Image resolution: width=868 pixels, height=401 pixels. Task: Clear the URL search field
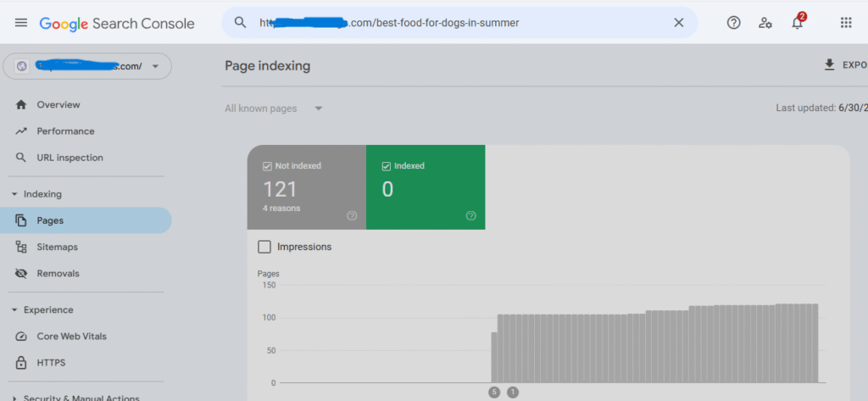(678, 23)
